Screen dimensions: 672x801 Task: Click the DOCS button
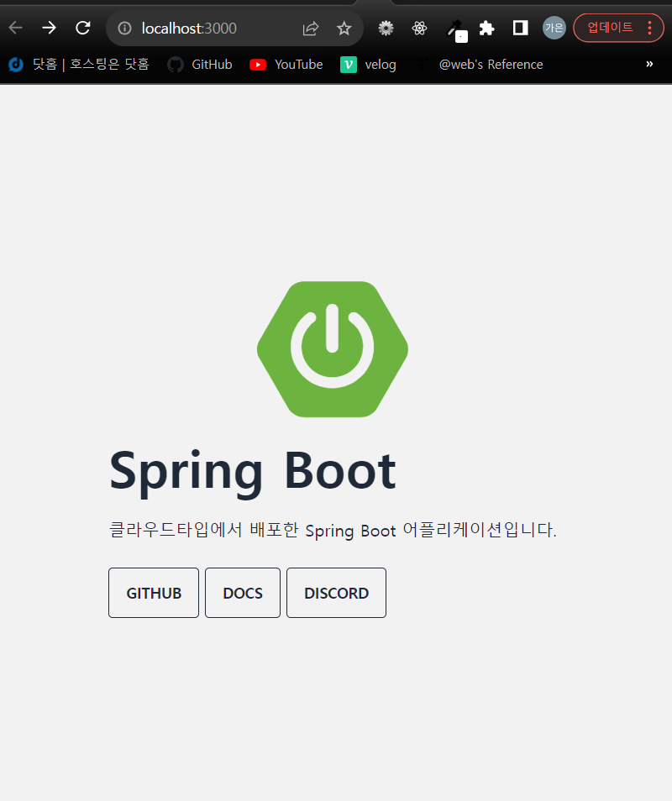point(243,593)
